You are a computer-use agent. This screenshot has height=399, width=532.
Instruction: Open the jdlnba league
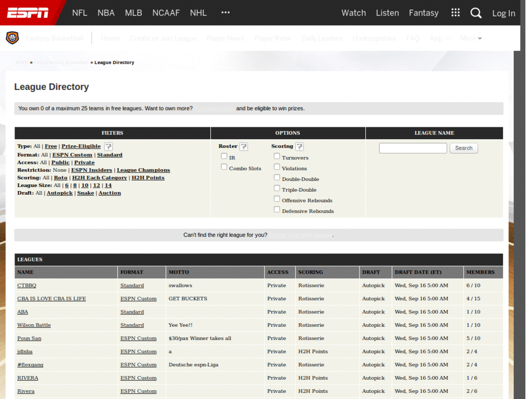click(25, 352)
